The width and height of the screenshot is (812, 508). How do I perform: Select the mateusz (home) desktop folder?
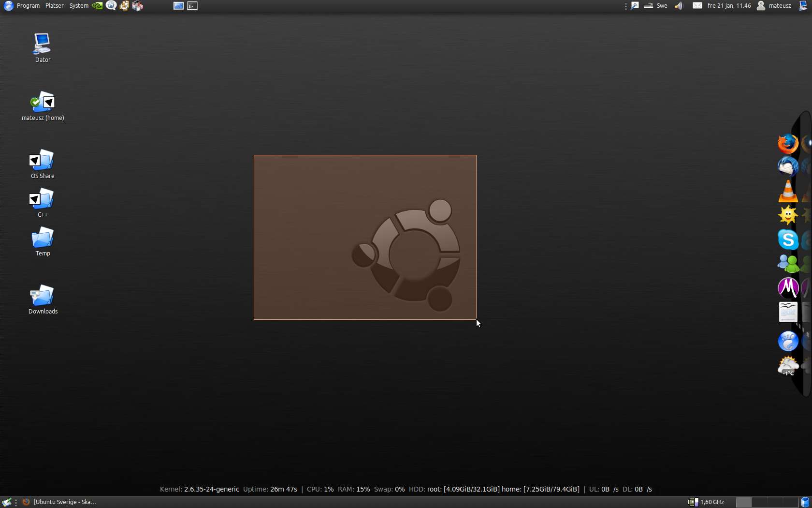pos(43,106)
